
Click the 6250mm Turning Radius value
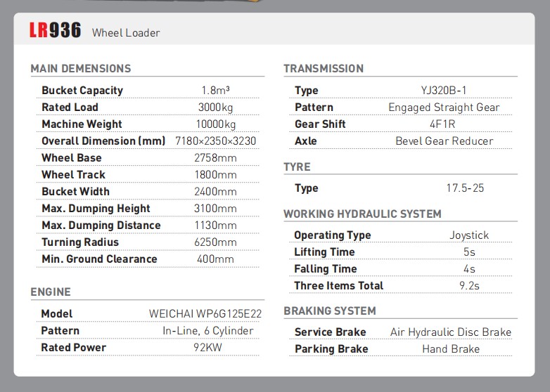click(x=215, y=242)
